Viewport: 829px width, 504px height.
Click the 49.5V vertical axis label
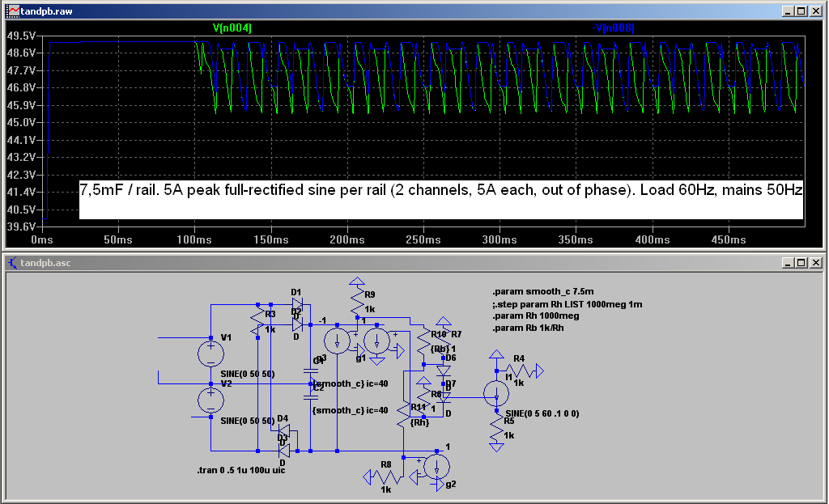pos(21,36)
